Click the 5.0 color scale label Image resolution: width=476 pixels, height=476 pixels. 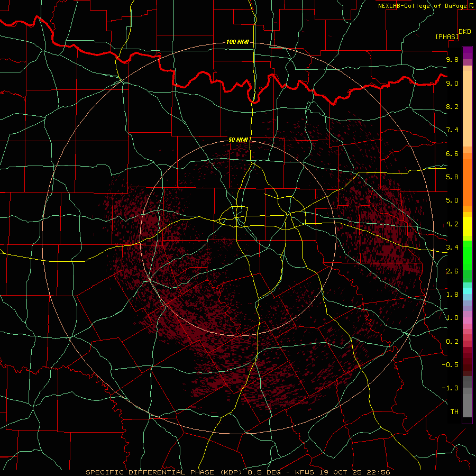452,200
